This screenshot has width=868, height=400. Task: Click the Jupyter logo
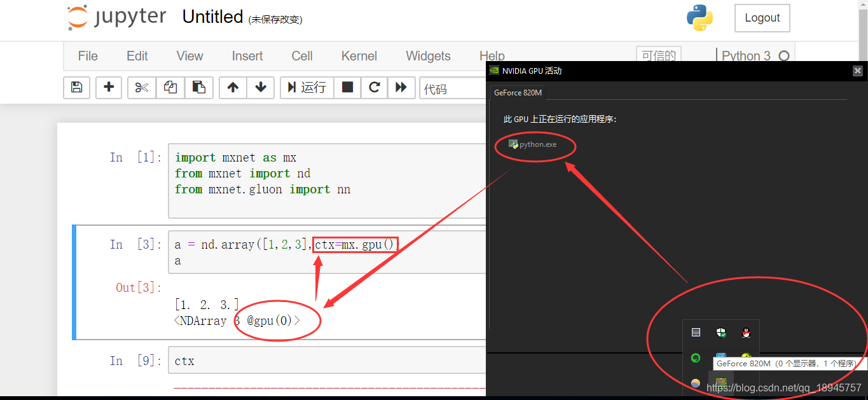(x=117, y=18)
